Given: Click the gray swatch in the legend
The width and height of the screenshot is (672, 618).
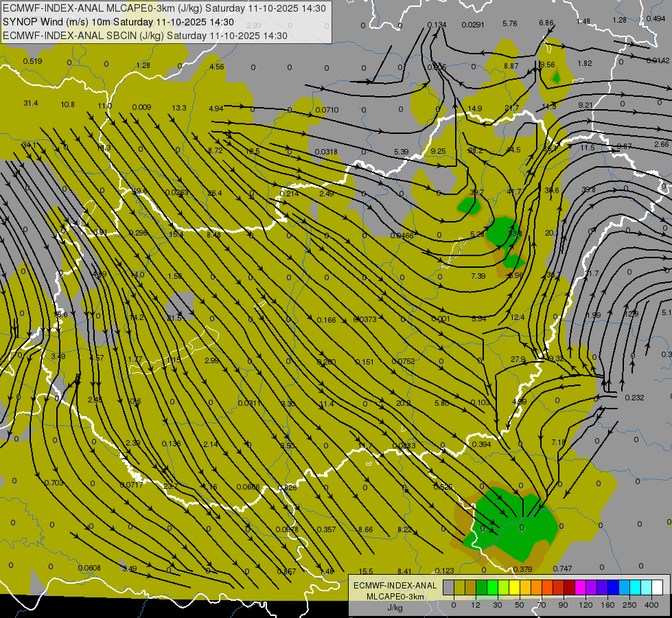Looking at the screenshot, I should coord(448,587).
